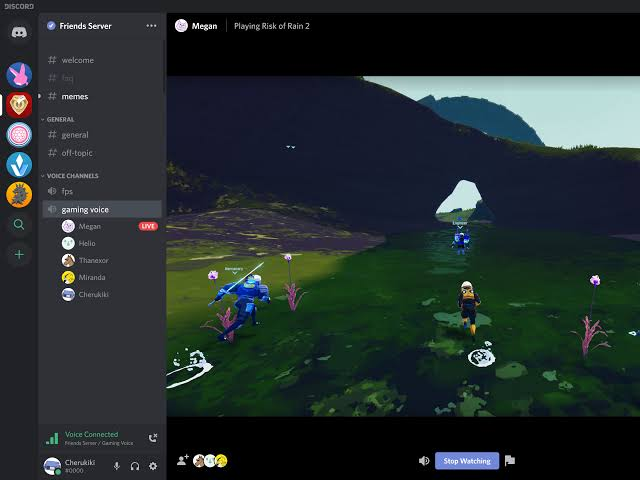Viewport: 640px width, 480px height.
Task: Click Playing Risk of Rain 2 label
Action: (x=272, y=26)
